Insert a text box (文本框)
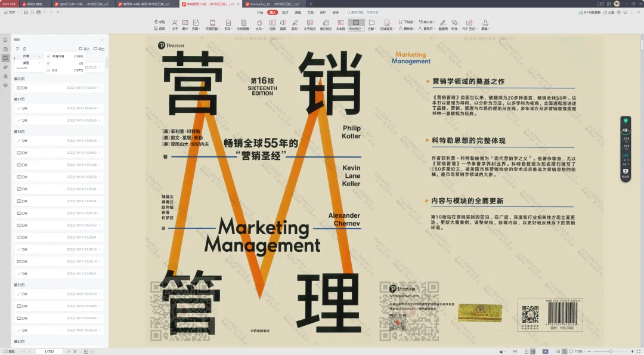This screenshot has width=644, height=355. [x=340, y=25]
